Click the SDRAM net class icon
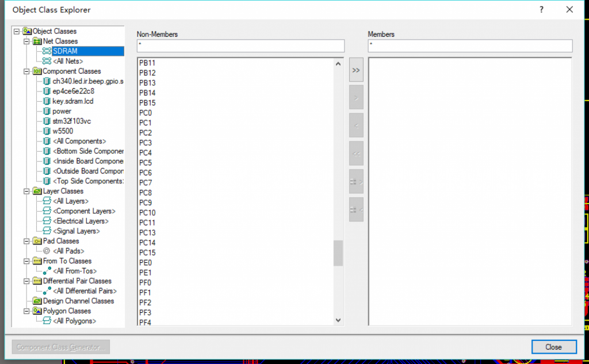Image resolution: width=589 pixels, height=364 pixels. point(47,51)
